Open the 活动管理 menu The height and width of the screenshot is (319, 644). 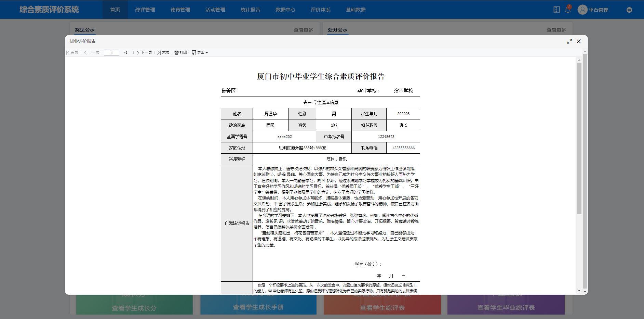[x=215, y=10]
